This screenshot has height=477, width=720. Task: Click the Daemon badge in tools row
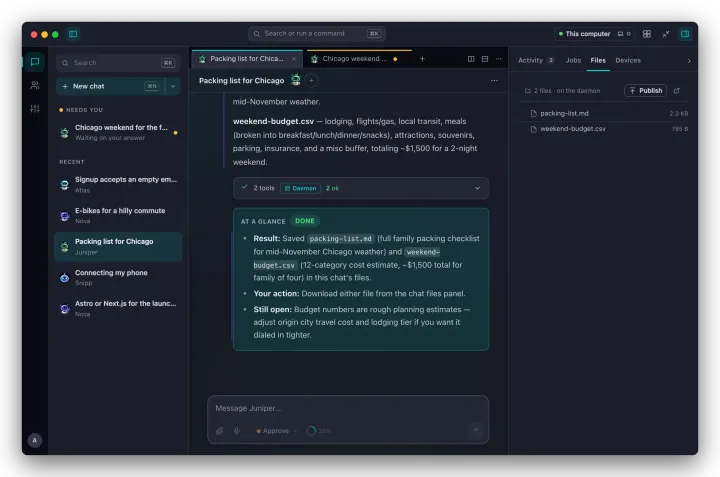click(300, 188)
